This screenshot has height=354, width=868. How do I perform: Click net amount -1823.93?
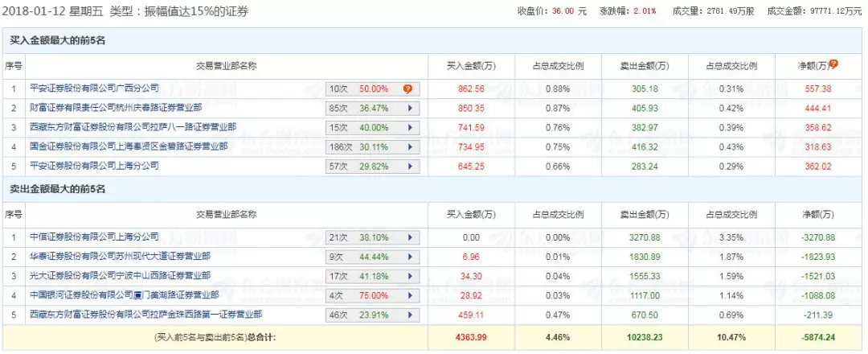pyautogui.click(x=818, y=257)
